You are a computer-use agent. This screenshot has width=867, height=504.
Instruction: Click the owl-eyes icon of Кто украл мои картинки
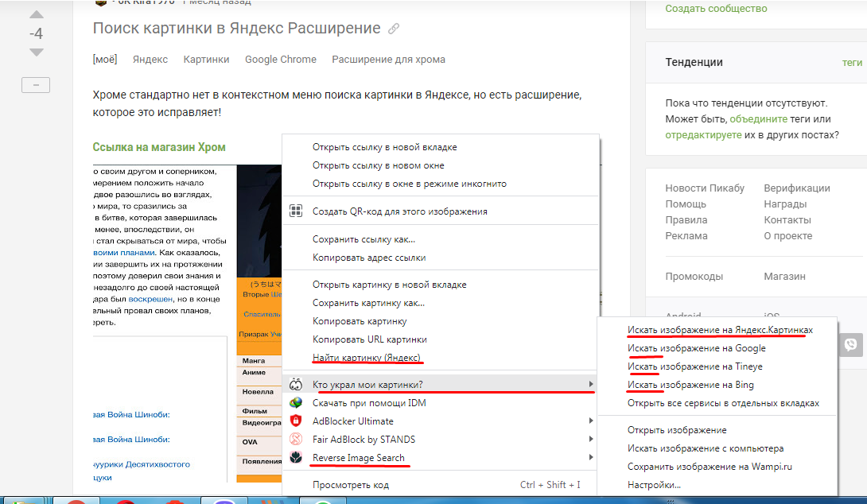click(x=297, y=384)
